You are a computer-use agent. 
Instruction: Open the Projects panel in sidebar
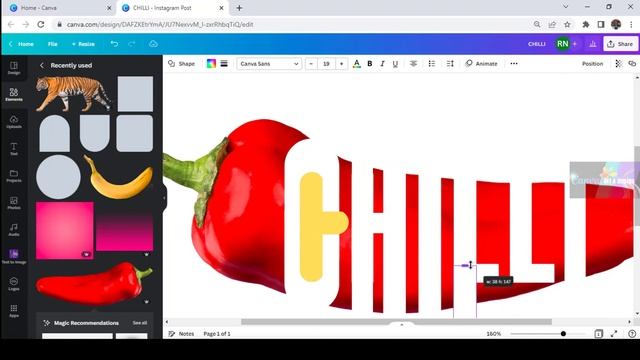(x=14, y=176)
